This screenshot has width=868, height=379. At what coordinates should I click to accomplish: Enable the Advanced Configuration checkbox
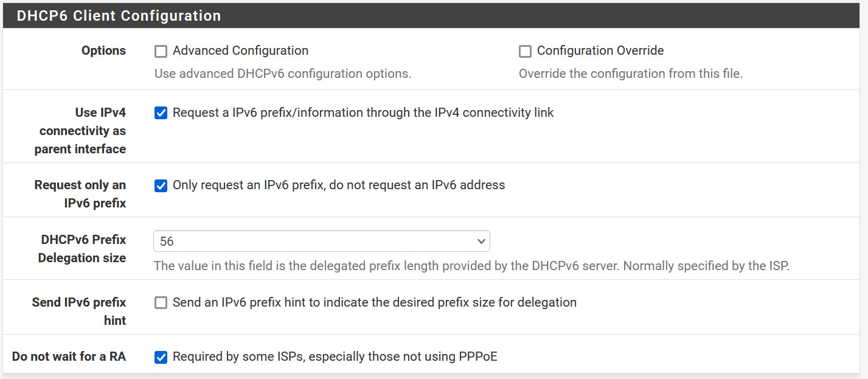161,52
